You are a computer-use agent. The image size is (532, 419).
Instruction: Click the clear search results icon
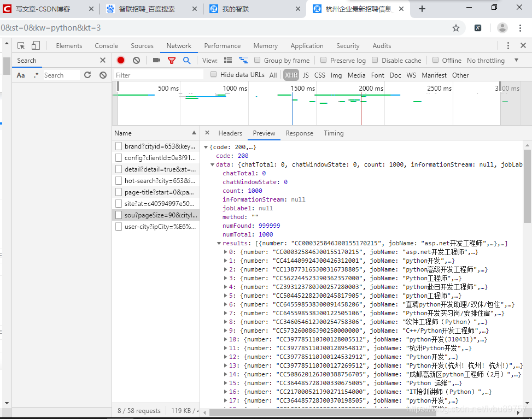(103, 75)
